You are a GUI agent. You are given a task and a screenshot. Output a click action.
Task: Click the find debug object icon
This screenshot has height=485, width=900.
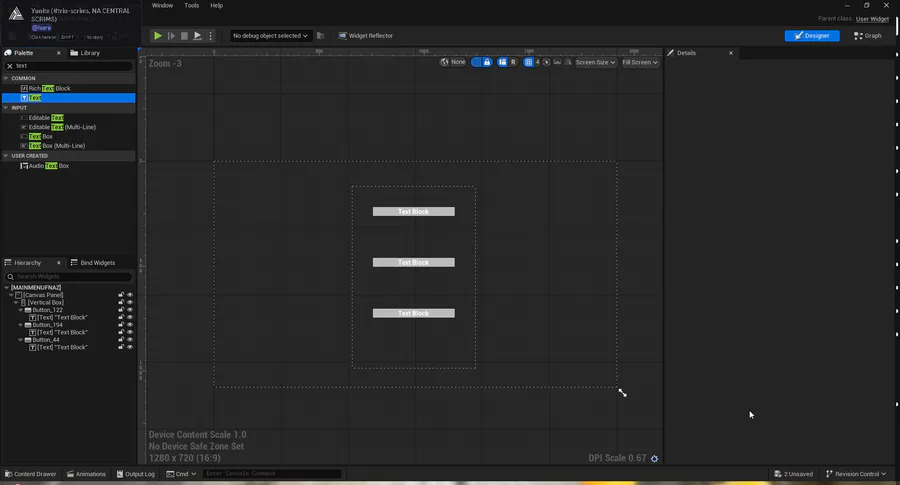[x=320, y=36]
